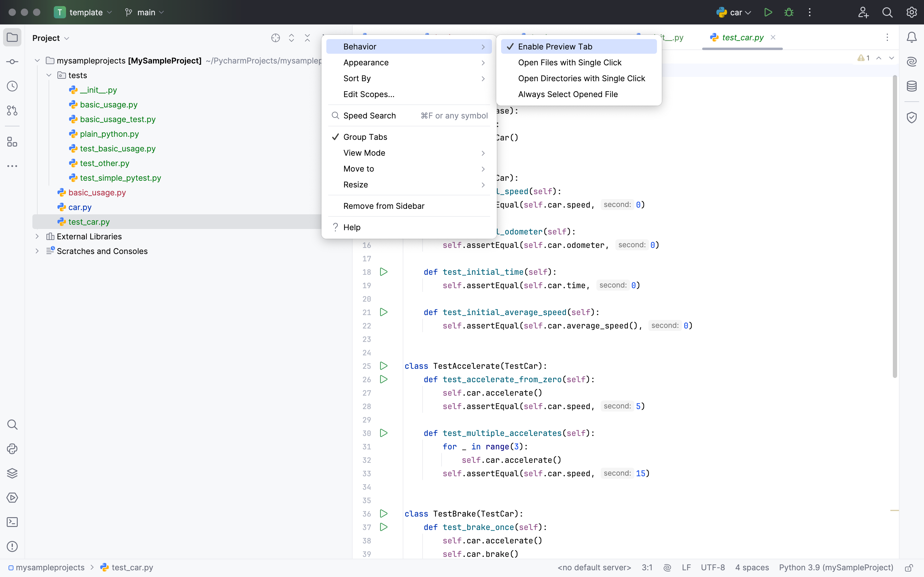Click the Debug bug icon
This screenshot has width=924, height=577.
pyautogui.click(x=789, y=12)
